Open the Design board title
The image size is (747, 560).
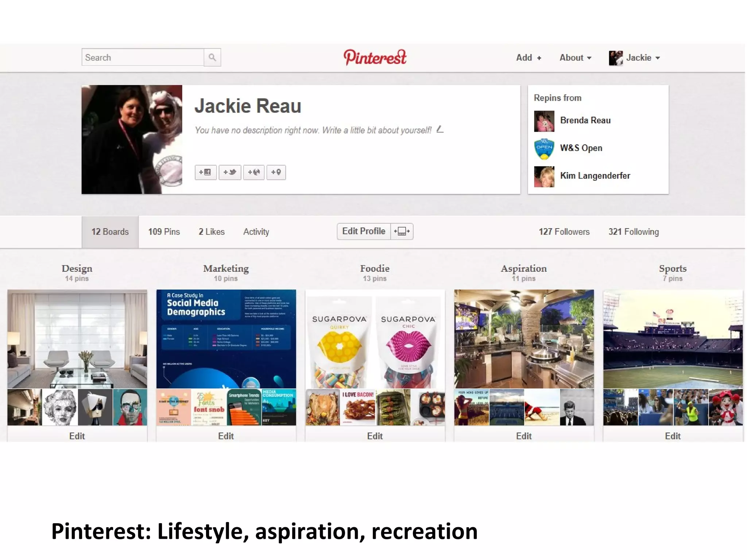coord(77,269)
